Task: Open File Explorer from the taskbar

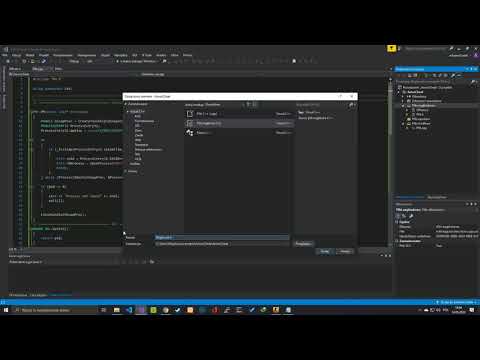Action: (117, 310)
